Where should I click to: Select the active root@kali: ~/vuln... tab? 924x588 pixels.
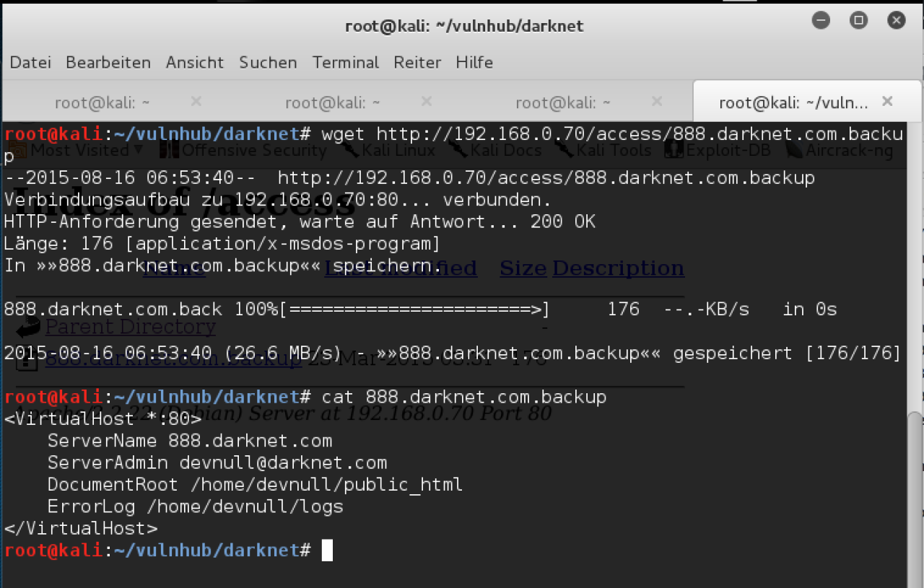click(x=794, y=102)
